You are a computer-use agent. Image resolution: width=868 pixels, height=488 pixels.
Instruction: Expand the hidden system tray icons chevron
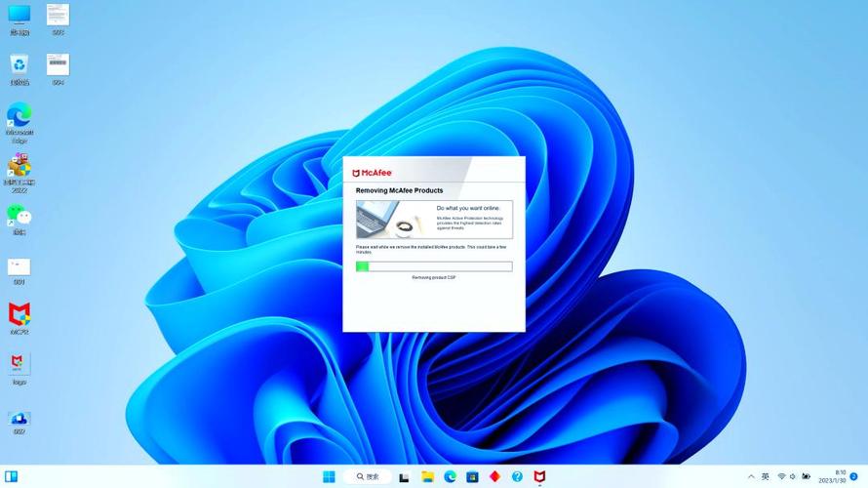tap(751, 476)
